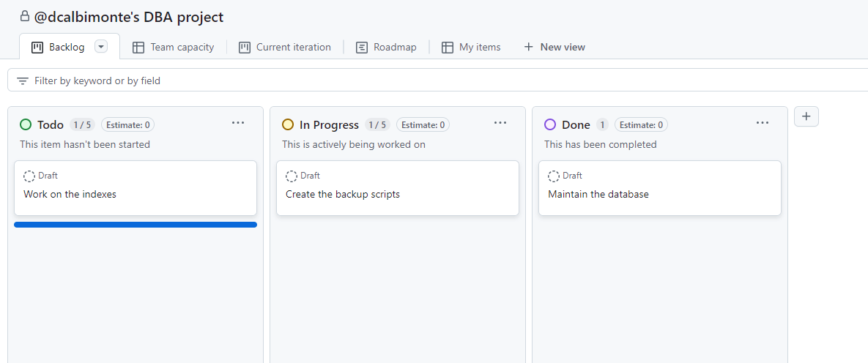Add a new column with plus button
Screen dimensions: 868x363
pos(806,116)
